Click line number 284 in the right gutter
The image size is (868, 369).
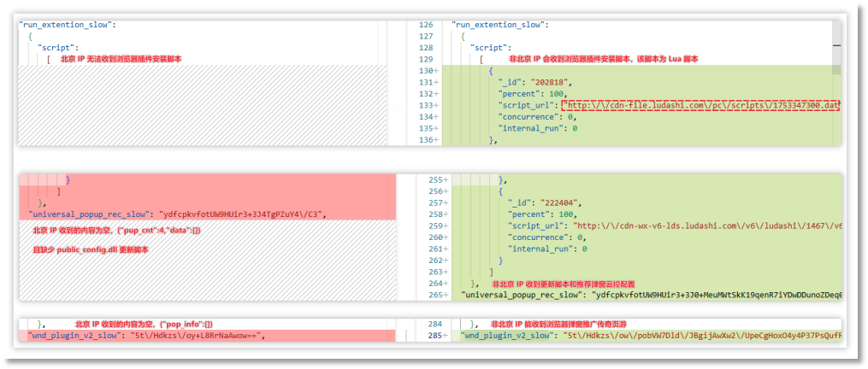434,324
